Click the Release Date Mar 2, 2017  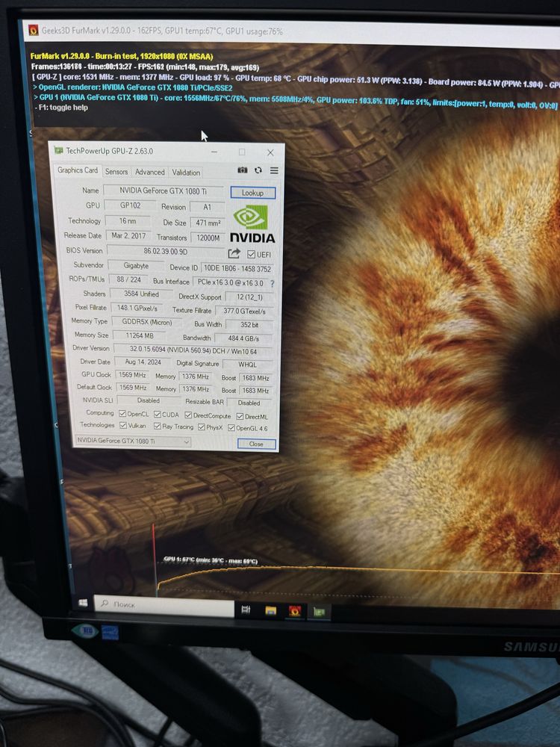tap(128, 235)
